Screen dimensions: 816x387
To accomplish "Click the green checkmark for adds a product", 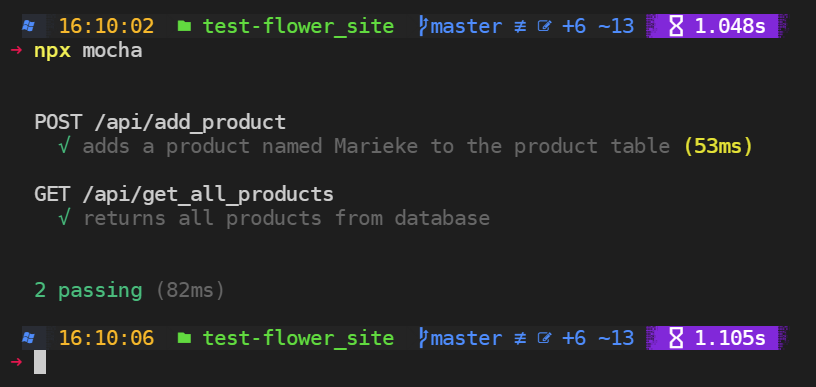I will [65, 147].
